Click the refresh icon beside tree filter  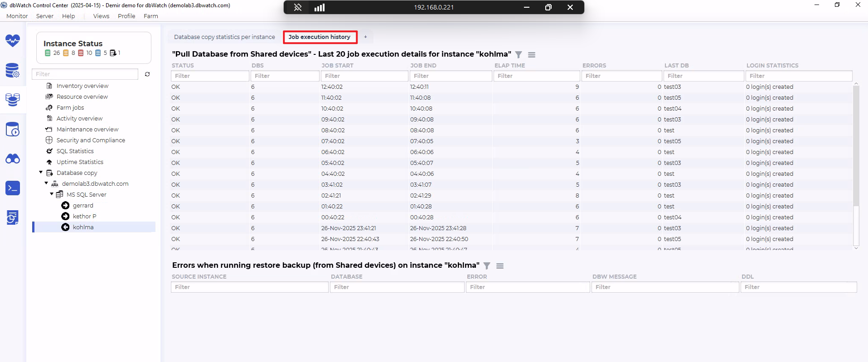pyautogui.click(x=147, y=74)
